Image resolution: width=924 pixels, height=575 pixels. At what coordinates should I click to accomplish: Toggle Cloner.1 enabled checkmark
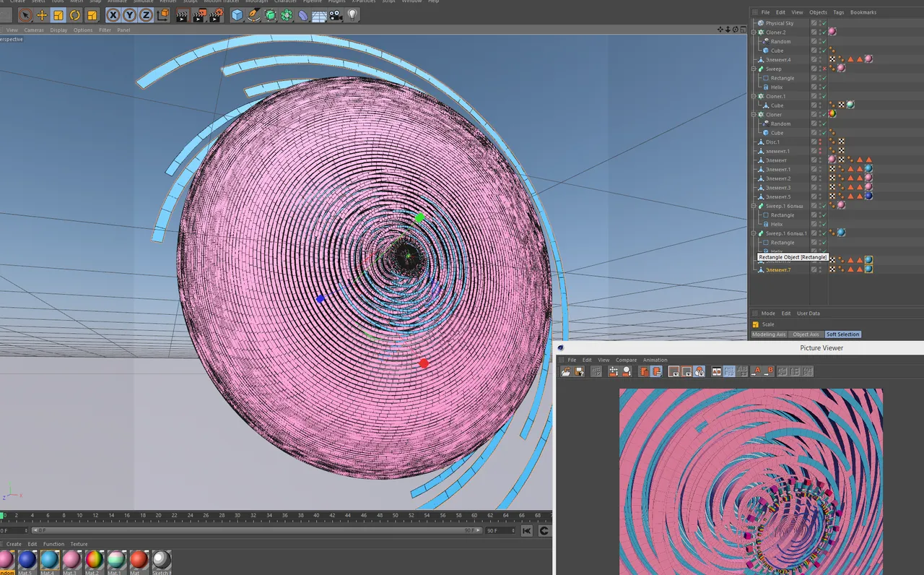[823, 96]
